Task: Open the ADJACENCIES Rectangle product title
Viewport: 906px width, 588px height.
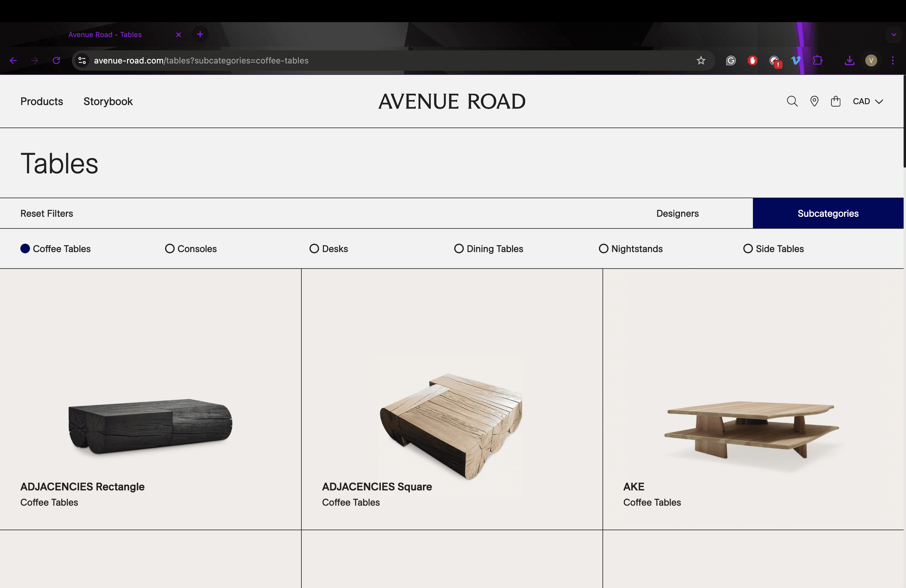Action: (x=83, y=487)
